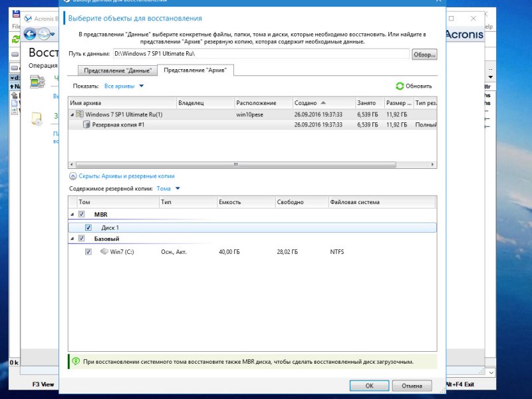Click the 28,02 ГБ free space value

[x=287, y=252]
